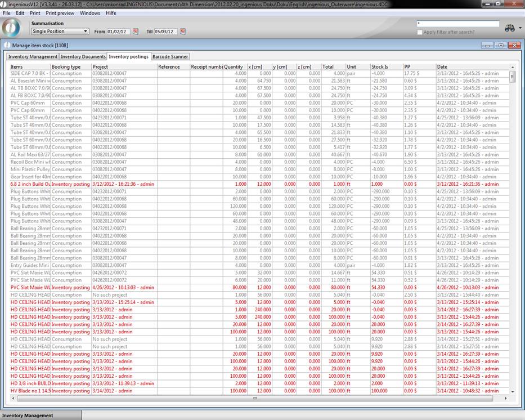Open the Barcode Scanner tab
The height and width of the screenshot is (420, 525).
click(170, 56)
